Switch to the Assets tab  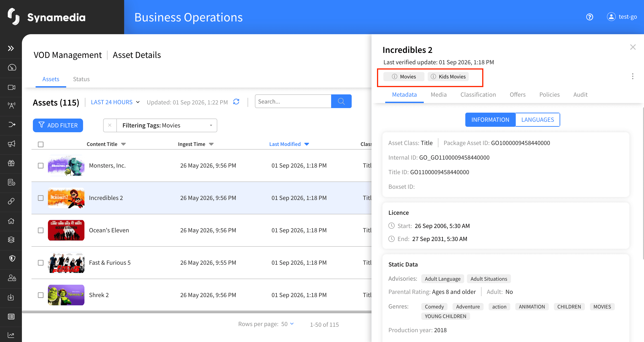[x=51, y=79]
